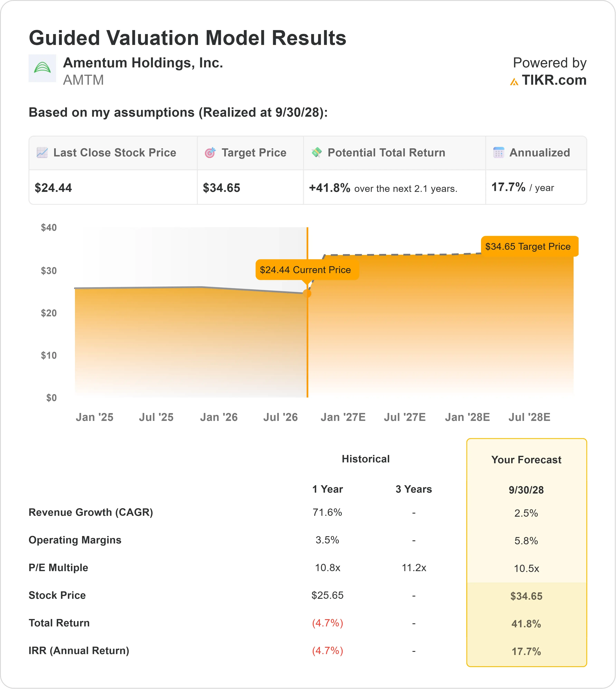Click the Jan '28E x-axis label
Screen dimensions: 616x689
click(x=467, y=417)
